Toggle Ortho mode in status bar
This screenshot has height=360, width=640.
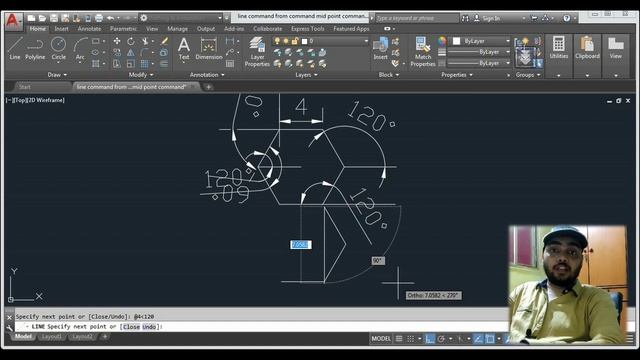(x=430, y=339)
